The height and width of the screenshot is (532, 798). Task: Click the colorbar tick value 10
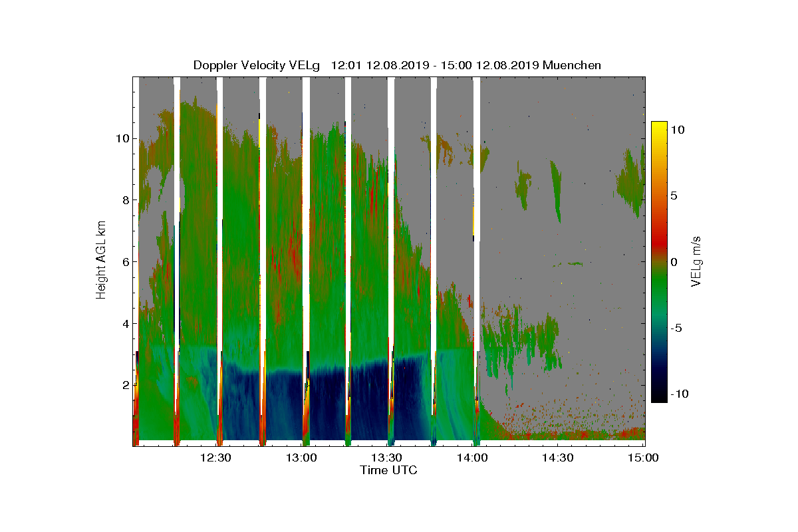point(679,130)
